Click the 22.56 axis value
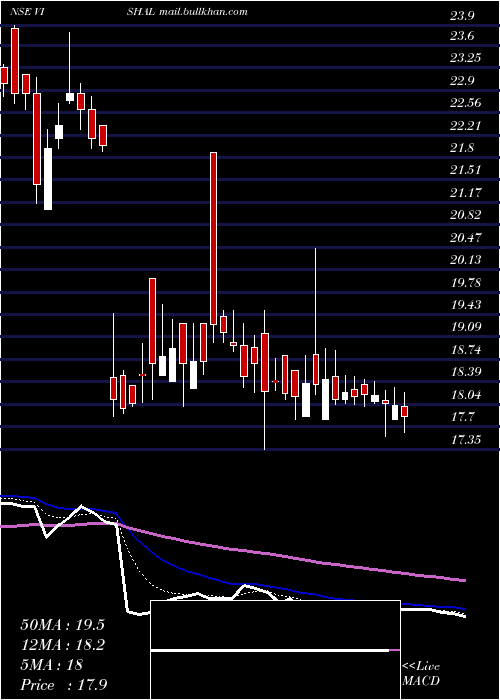Viewport: 500px width, 700px height. 466,103
